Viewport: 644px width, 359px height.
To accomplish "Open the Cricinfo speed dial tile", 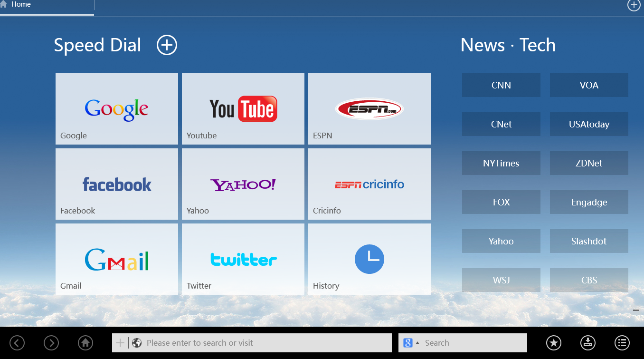I will point(369,184).
